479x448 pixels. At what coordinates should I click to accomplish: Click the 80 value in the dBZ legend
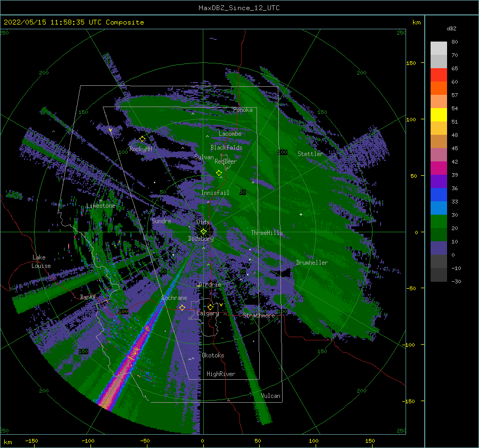[455, 42]
